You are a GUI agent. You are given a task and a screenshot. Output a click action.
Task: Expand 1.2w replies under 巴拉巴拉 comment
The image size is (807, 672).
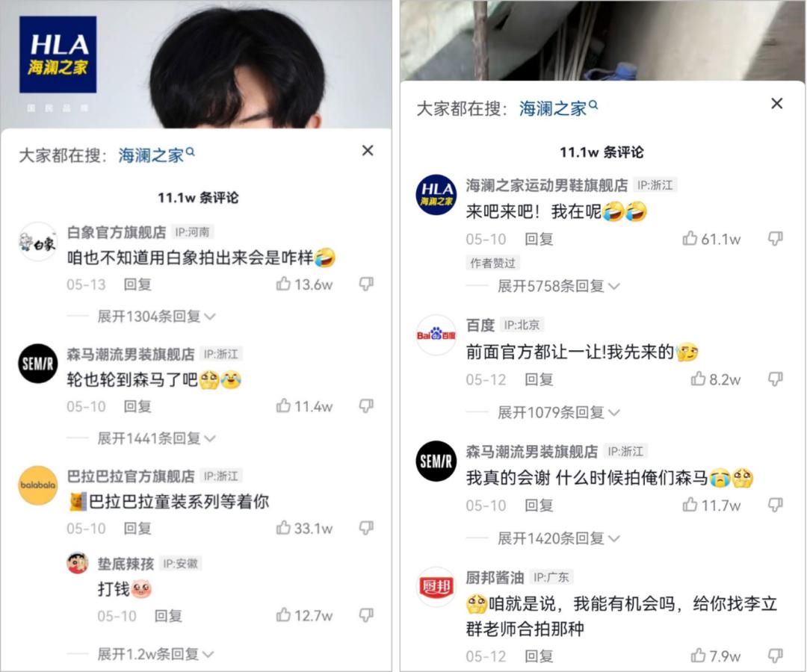(155, 654)
